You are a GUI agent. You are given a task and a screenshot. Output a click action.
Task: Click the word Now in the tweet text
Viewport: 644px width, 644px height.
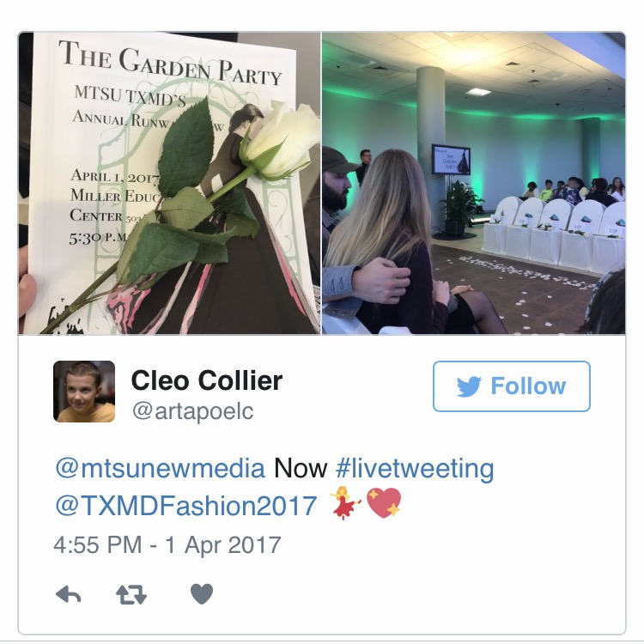301,468
